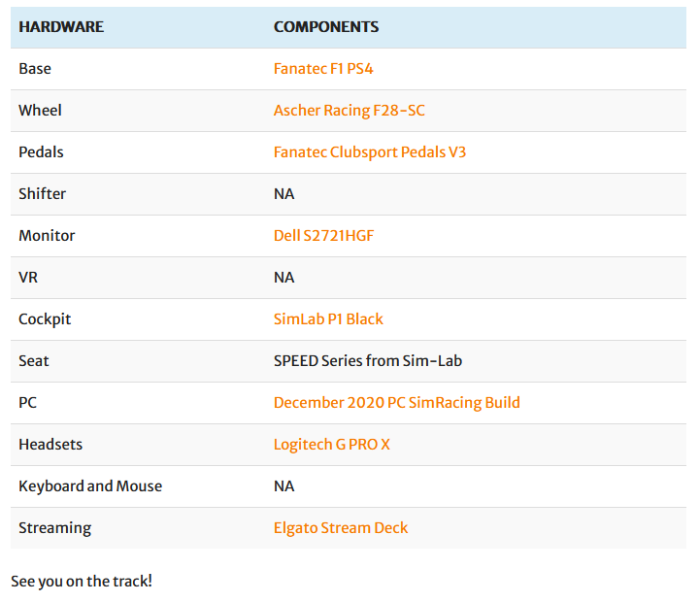This screenshot has width=700, height=602.
Task: Click the NA value in the Shifter row
Action: 283,194
